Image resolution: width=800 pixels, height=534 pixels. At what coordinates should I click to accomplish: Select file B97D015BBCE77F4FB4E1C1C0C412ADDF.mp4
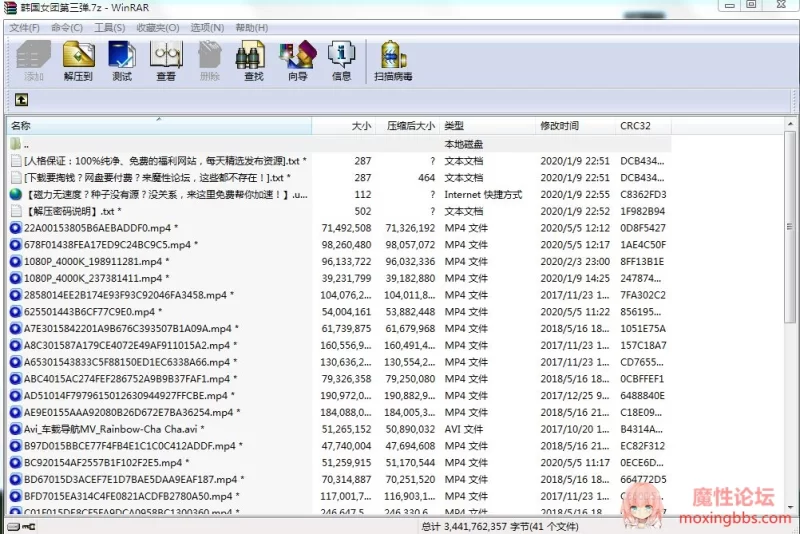point(133,446)
